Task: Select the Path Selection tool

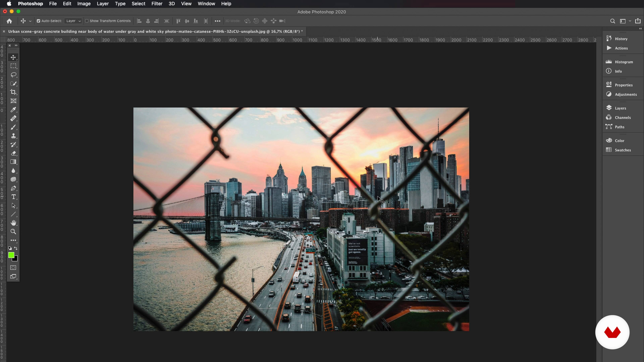Action: pos(13,206)
